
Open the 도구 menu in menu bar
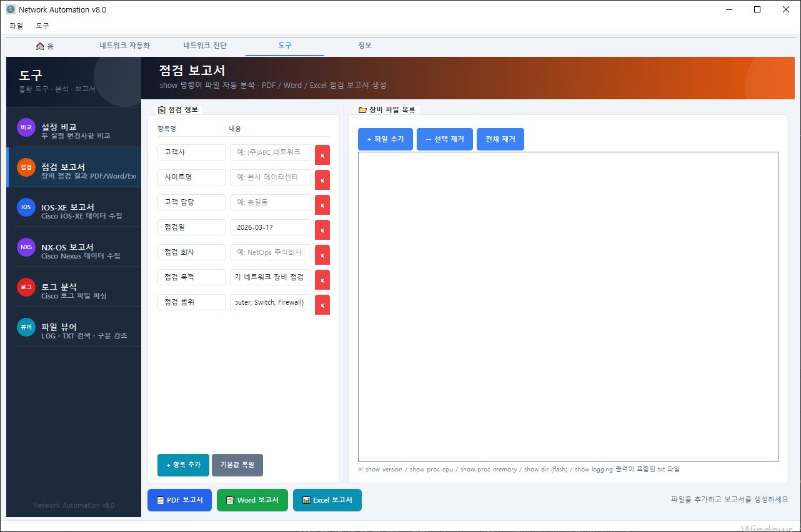(x=42, y=26)
